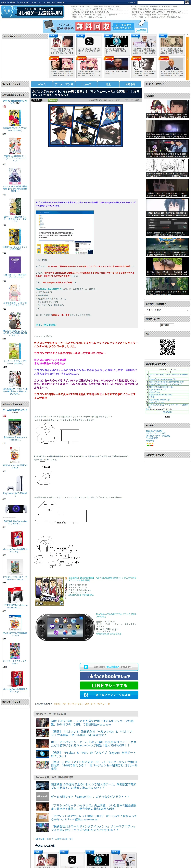Click the PS Vita product image
Viewport: 191px width, 868px height.
click(65, 627)
